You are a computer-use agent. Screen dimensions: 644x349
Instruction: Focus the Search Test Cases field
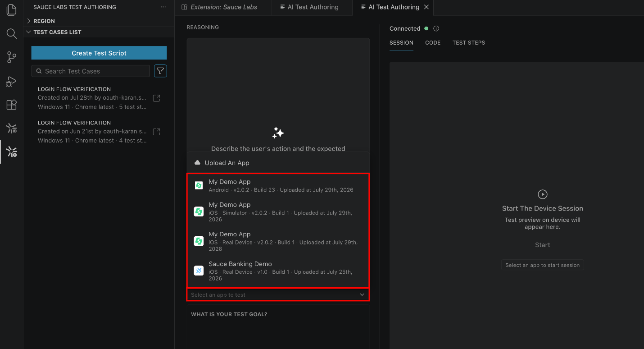click(91, 71)
